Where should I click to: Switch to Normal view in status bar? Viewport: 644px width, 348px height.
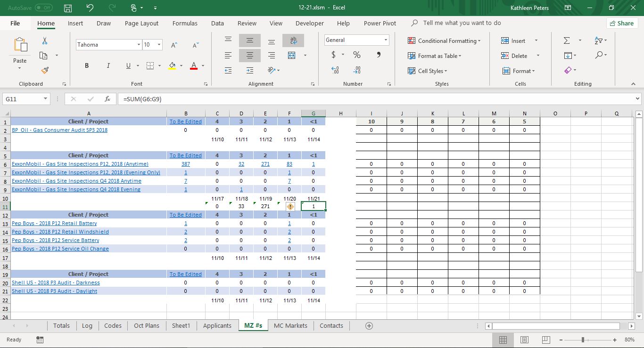503,340
